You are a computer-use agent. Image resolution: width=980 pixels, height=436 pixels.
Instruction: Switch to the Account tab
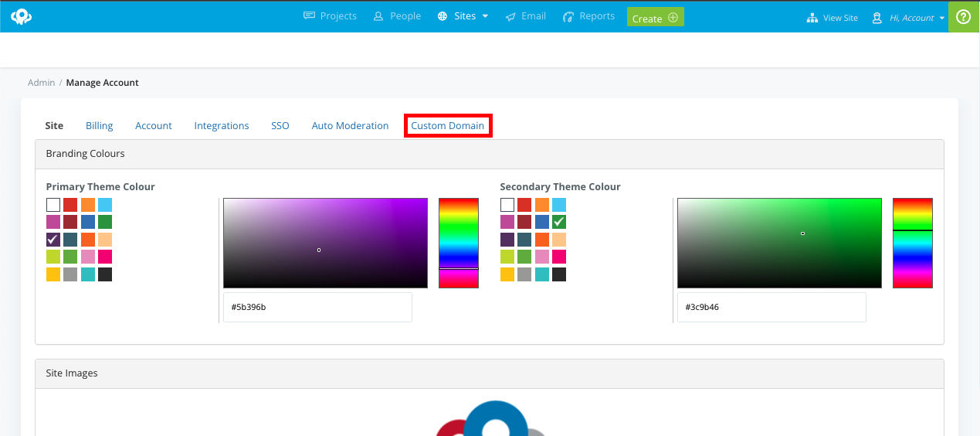pos(154,125)
